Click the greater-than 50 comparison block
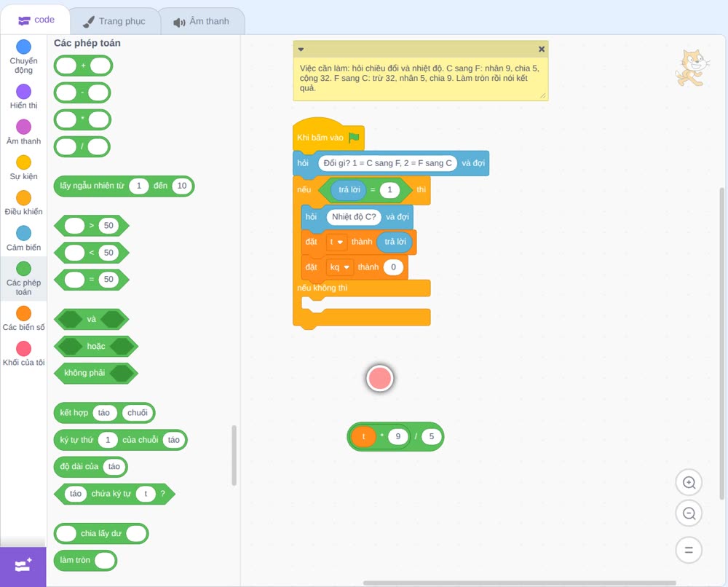 point(92,226)
